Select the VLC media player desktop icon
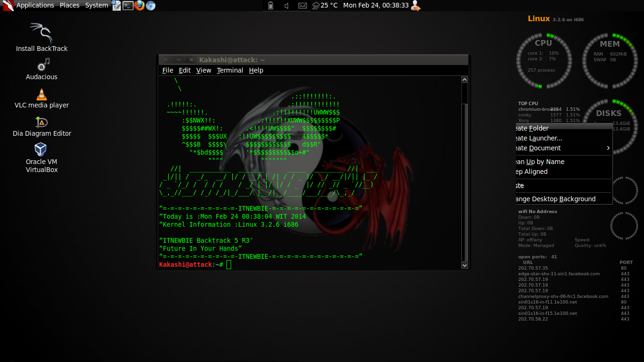Screen dimensions: 644x362 click(x=41, y=98)
